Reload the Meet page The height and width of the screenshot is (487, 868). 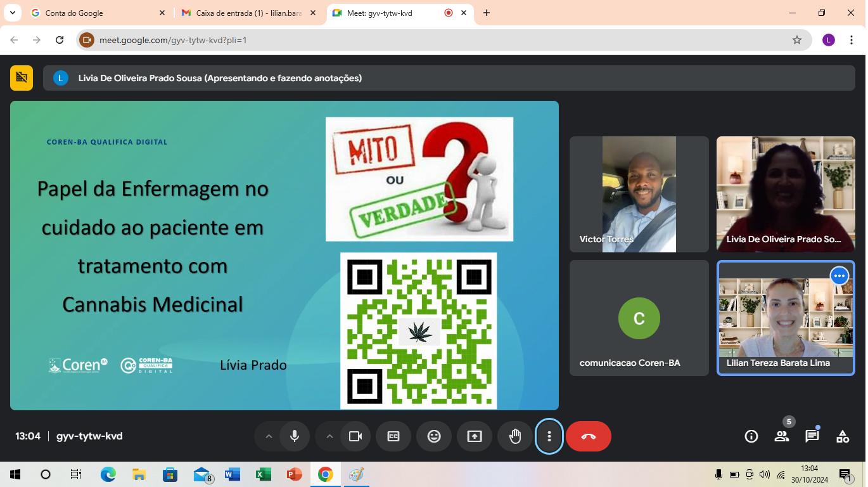tap(60, 40)
